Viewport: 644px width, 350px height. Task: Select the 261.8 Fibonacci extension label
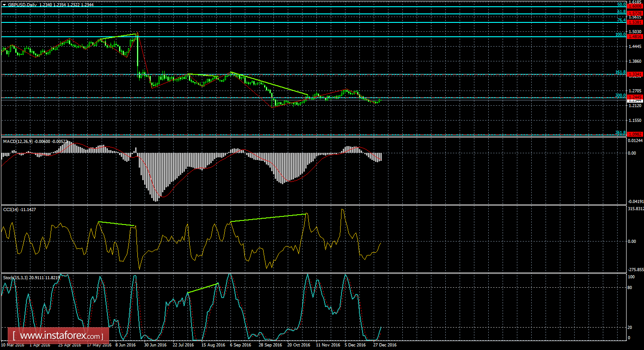pyautogui.click(x=621, y=131)
